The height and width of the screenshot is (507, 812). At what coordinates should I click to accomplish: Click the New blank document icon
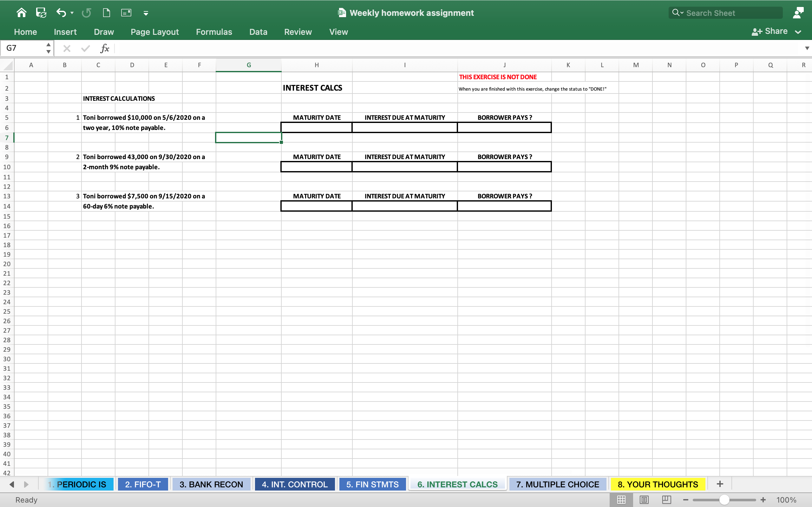coord(106,13)
